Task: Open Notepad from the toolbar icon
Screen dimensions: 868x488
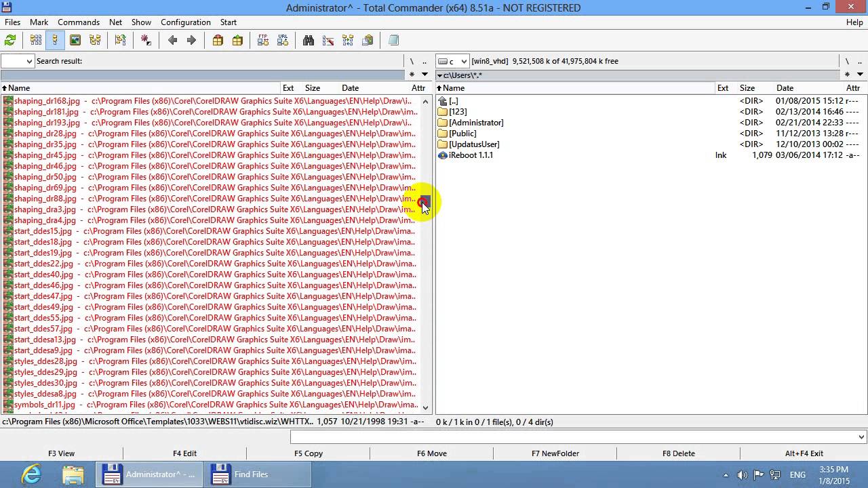Action: coord(393,40)
